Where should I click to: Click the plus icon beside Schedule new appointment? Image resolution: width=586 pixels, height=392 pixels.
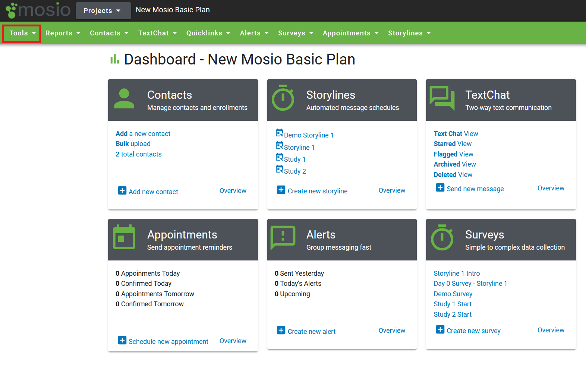[x=122, y=340]
